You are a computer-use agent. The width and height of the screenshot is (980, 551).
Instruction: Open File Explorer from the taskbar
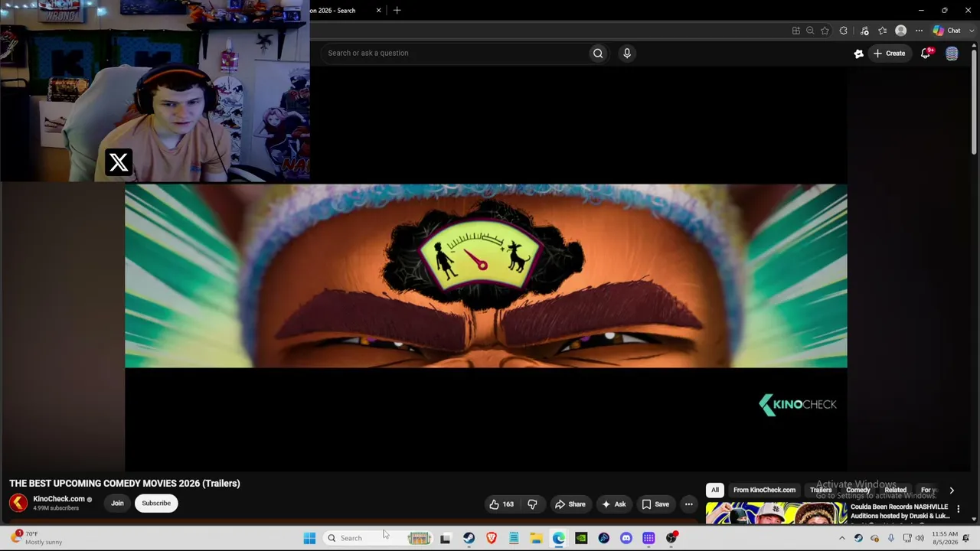(536, 538)
